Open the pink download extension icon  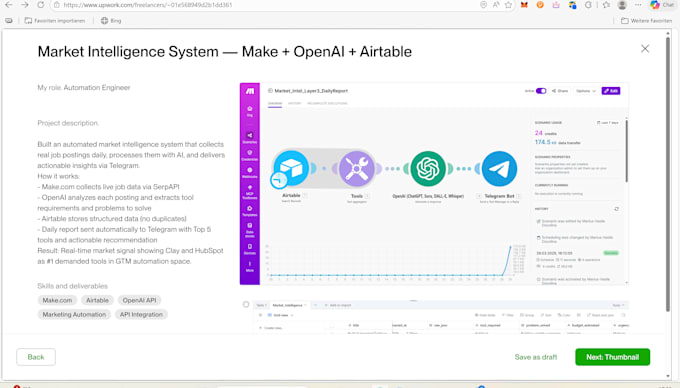(556, 5)
